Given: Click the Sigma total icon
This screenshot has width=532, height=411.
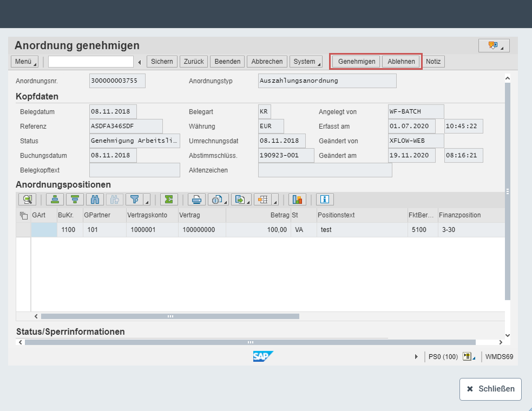Looking at the screenshot, I should point(169,199).
